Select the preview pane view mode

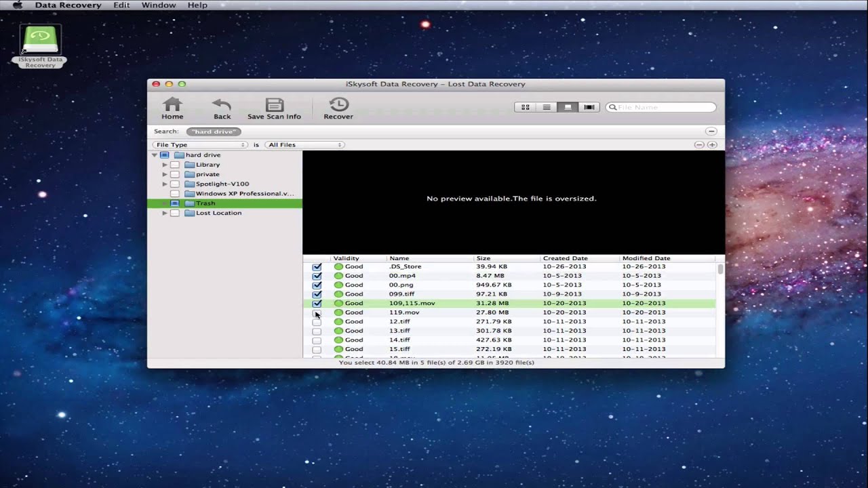point(568,107)
